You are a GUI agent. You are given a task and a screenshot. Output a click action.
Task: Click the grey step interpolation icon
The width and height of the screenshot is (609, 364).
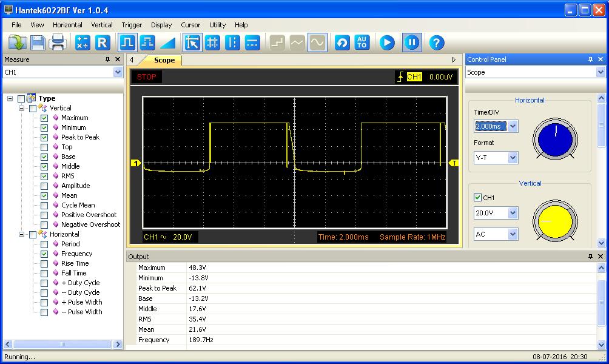pyautogui.click(x=277, y=42)
